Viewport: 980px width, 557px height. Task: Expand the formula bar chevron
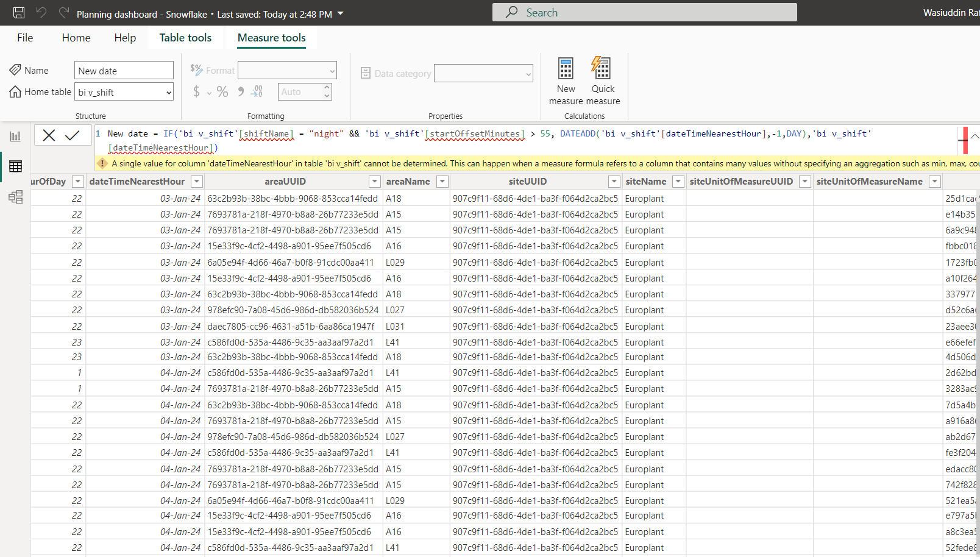[x=975, y=136]
